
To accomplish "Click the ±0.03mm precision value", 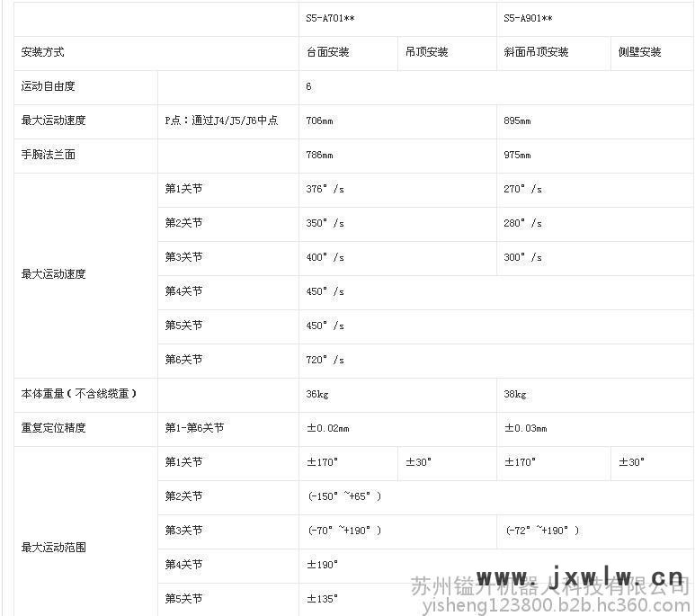I will (x=526, y=428).
